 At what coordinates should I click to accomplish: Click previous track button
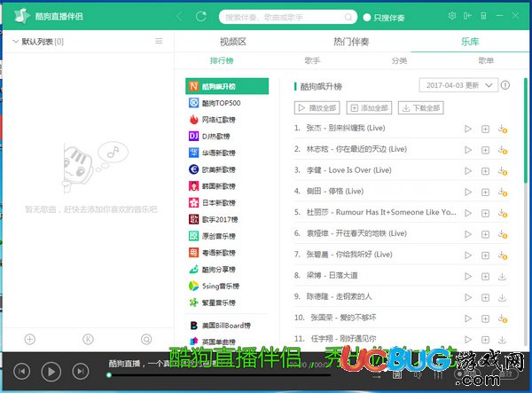point(21,372)
